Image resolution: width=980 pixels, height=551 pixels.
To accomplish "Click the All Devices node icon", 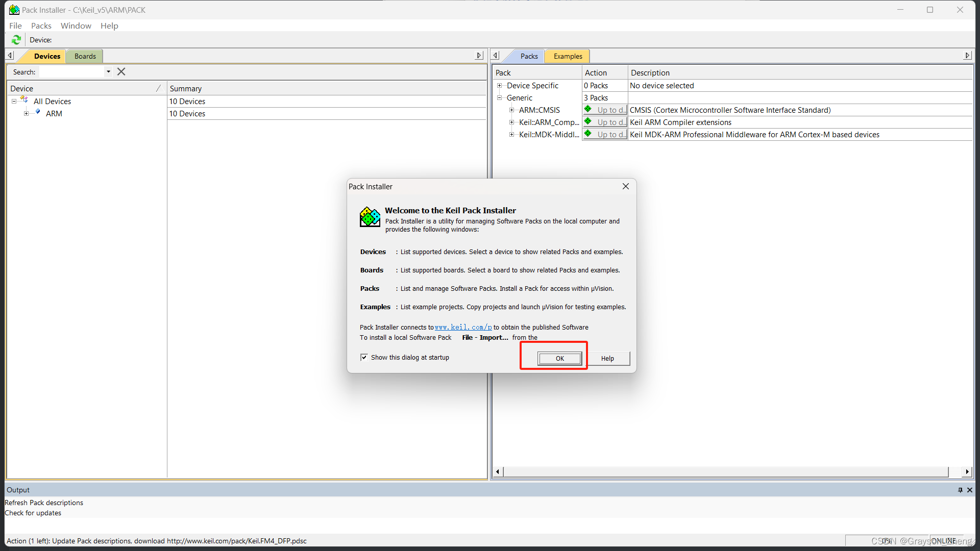I will pyautogui.click(x=24, y=100).
